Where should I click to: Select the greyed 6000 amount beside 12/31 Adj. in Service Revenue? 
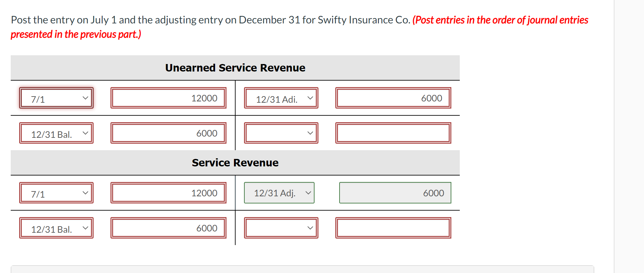(395, 193)
